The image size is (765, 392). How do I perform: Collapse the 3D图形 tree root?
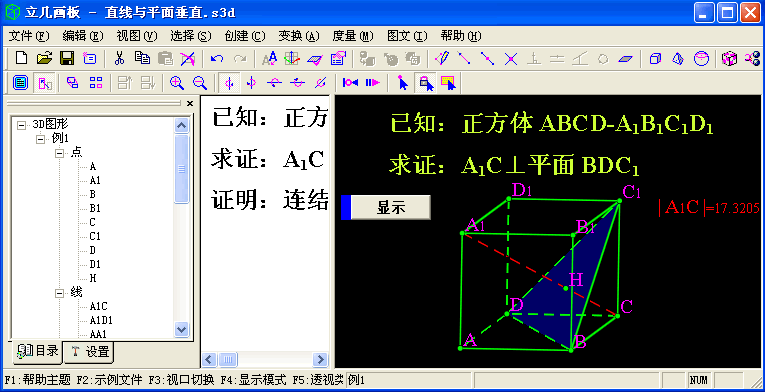point(21,124)
